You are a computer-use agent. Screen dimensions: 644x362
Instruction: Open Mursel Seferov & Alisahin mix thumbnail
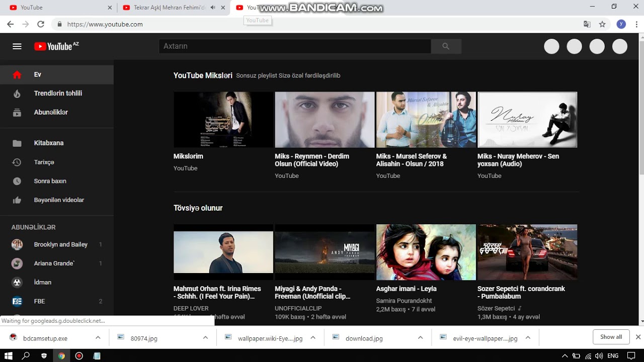(426, 120)
